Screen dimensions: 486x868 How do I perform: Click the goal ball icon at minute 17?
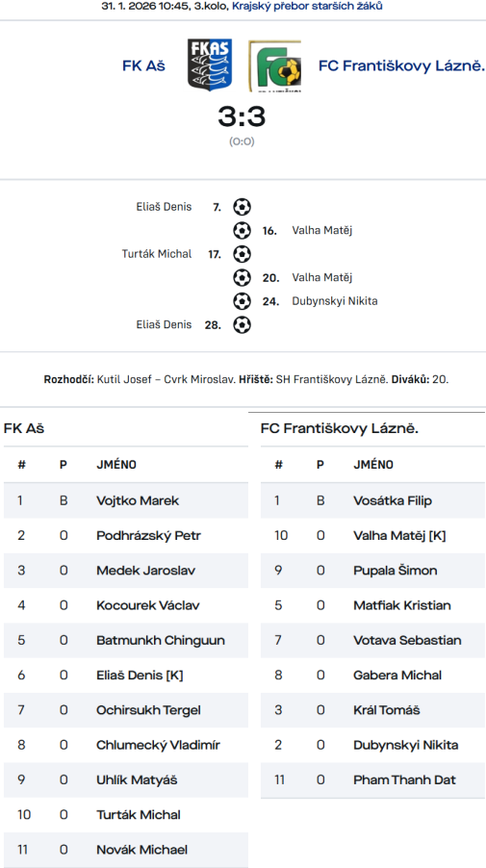[242, 254]
